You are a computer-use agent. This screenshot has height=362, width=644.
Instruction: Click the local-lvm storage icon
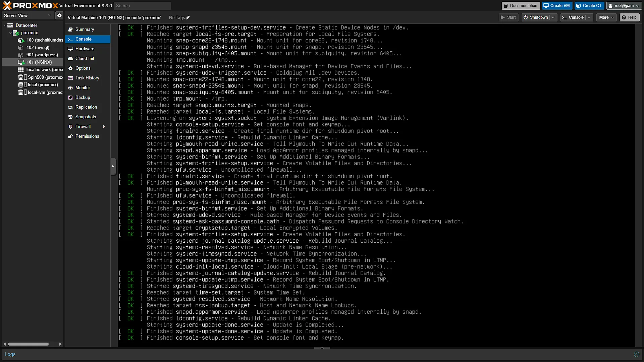pos(21,92)
